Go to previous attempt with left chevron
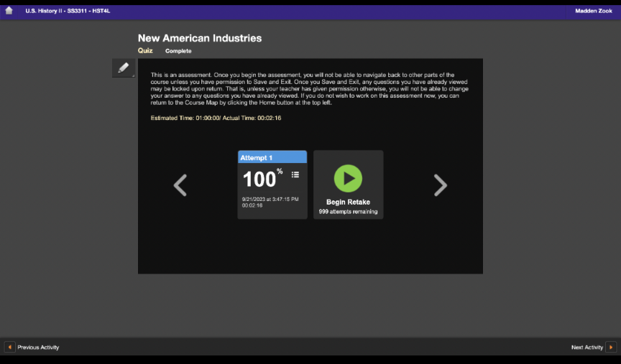Viewport: 621px width, 364px height. tap(180, 185)
